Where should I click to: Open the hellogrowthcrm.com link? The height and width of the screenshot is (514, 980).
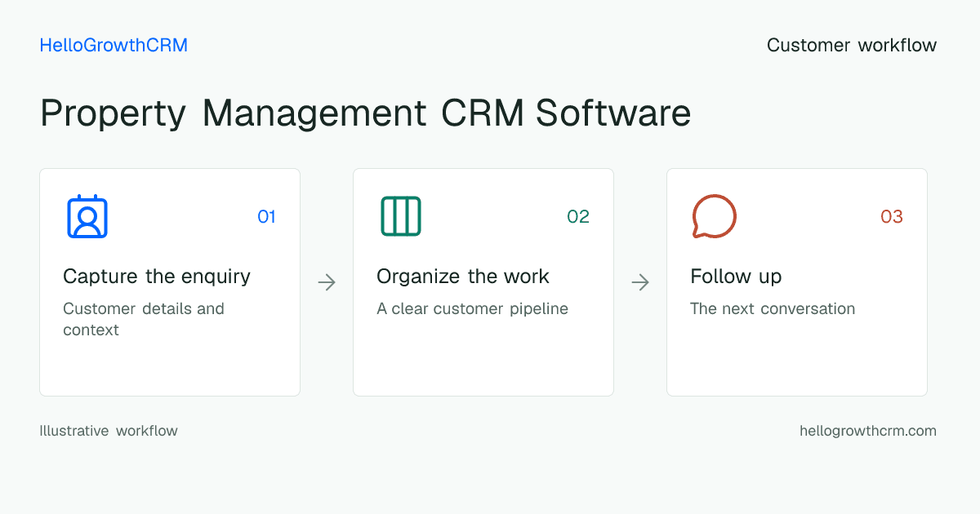coord(868,431)
